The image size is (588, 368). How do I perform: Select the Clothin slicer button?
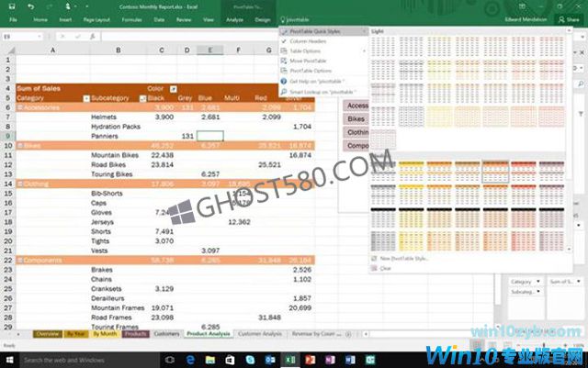356,132
